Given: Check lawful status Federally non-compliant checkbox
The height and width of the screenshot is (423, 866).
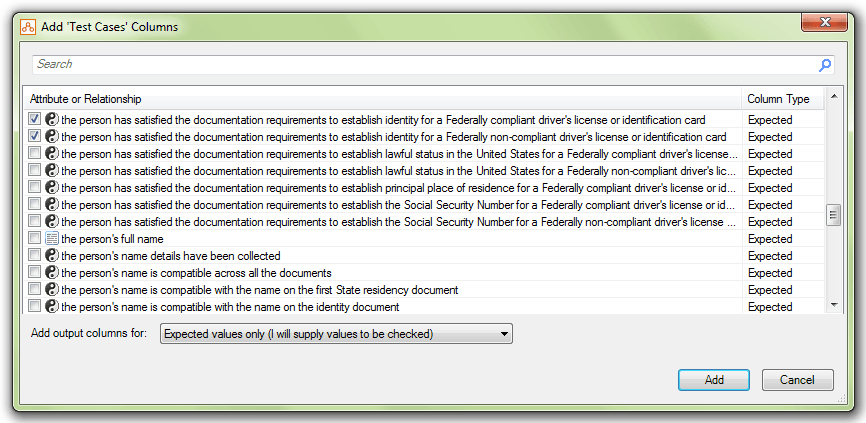Looking at the screenshot, I should pos(35,170).
